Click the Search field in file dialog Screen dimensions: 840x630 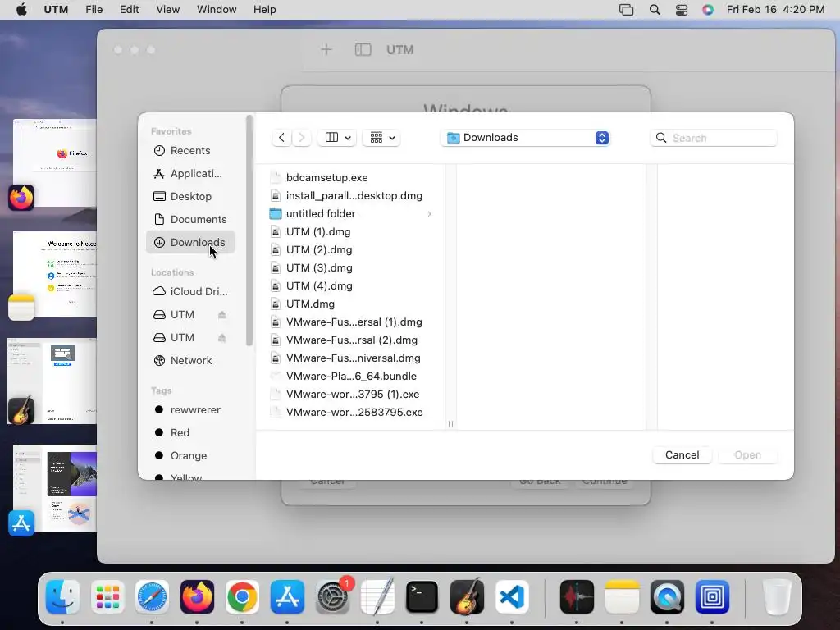coord(714,138)
